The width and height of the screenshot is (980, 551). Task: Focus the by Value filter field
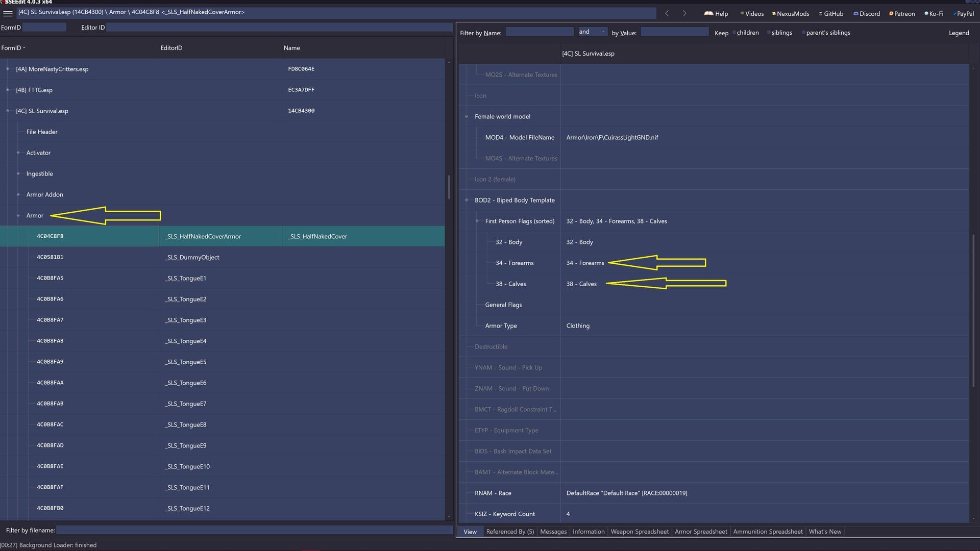pyautogui.click(x=674, y=32)
